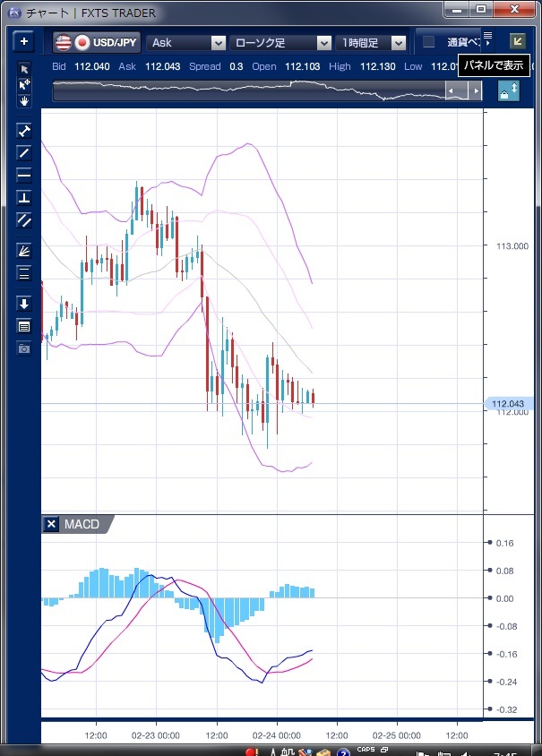Select the hand pan tool

[24, 100]
